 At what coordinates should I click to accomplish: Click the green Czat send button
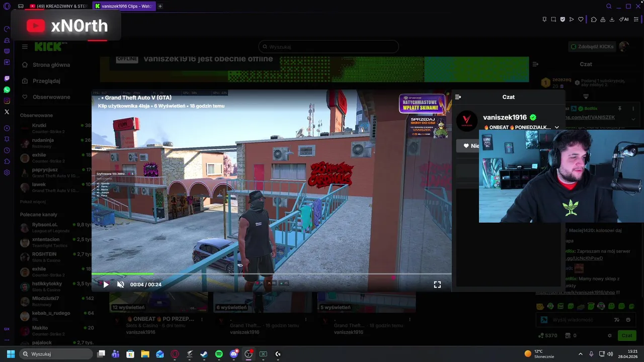(626, 335)
